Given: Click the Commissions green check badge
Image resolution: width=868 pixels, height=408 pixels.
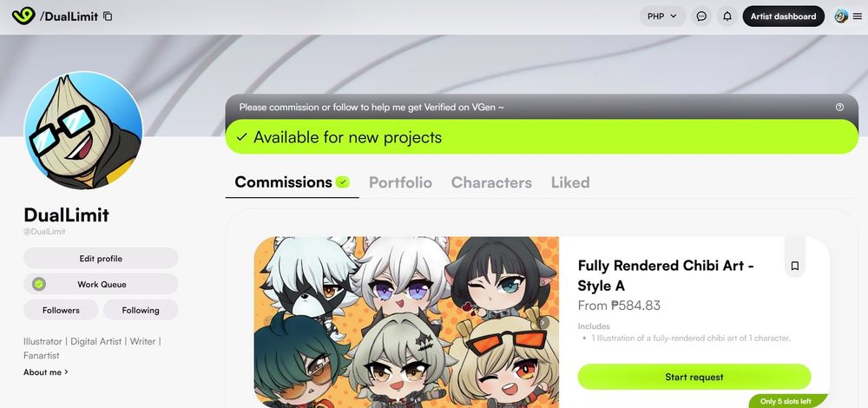Looking at the screenshot, I should [343, 182].
